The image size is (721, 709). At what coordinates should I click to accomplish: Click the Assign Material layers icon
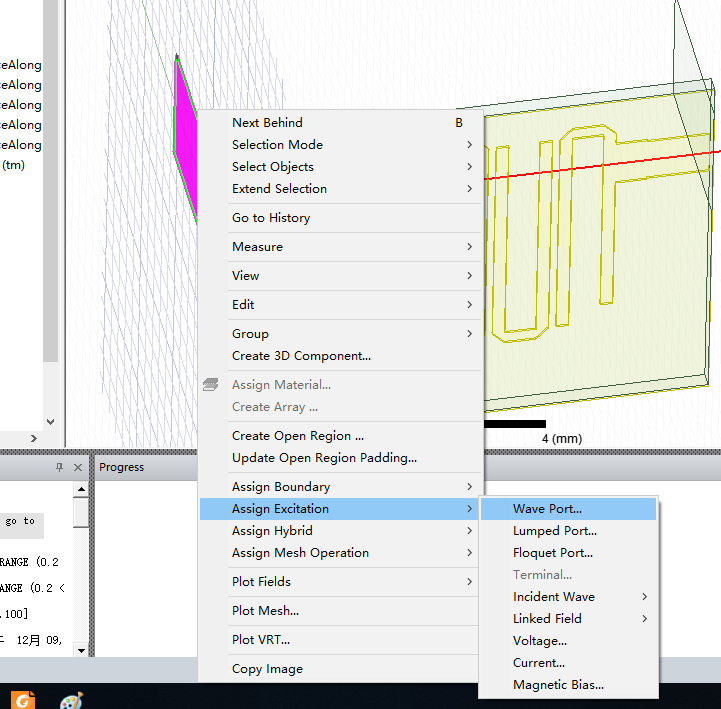211,384
